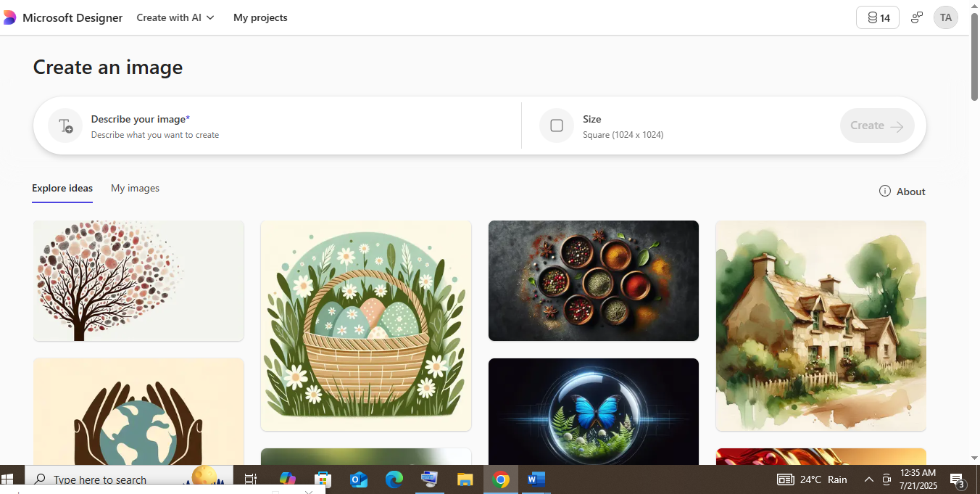Open the credits counter showing 14

(877, 17)
